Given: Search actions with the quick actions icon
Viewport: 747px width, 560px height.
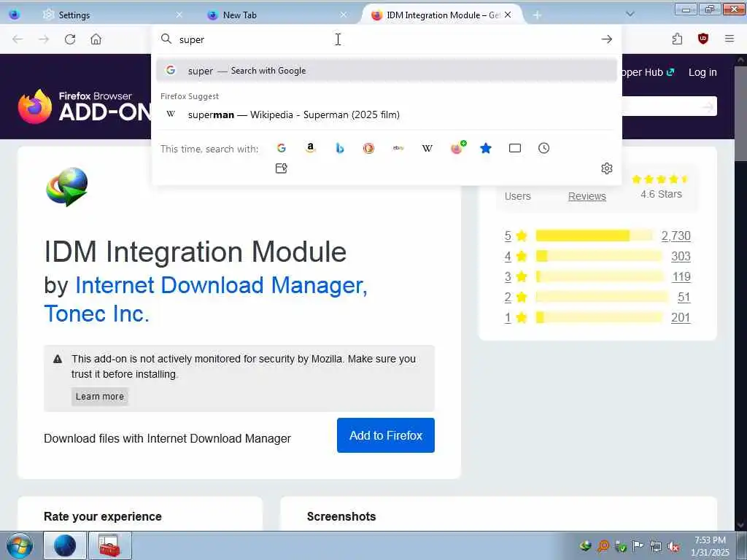Looking at the screenshot, I should coord(281,168).
